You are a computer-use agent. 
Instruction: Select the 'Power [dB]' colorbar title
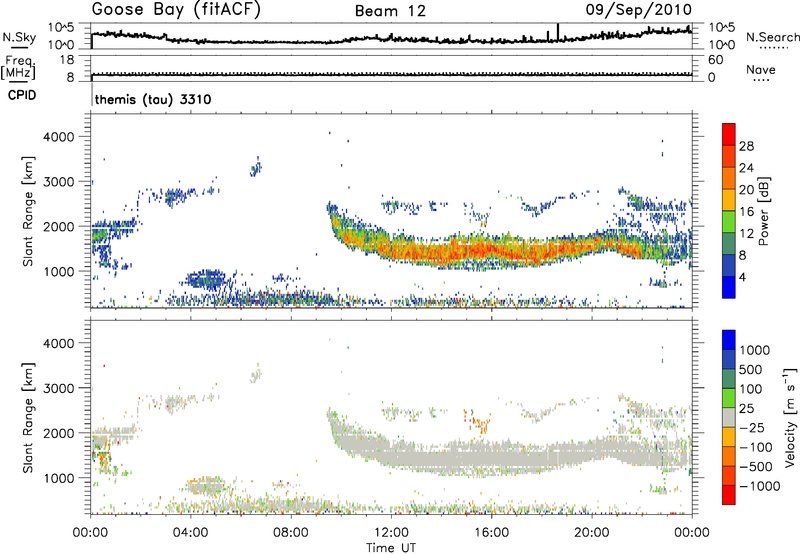[764, 211]
